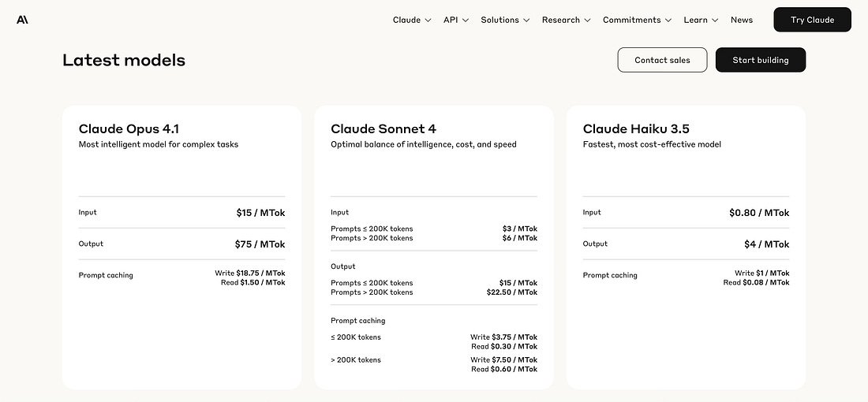This screenshot has height=402, width=868.
Task: Select the $22.50 / MTok Sonnet output price
Action: [512, 292]
